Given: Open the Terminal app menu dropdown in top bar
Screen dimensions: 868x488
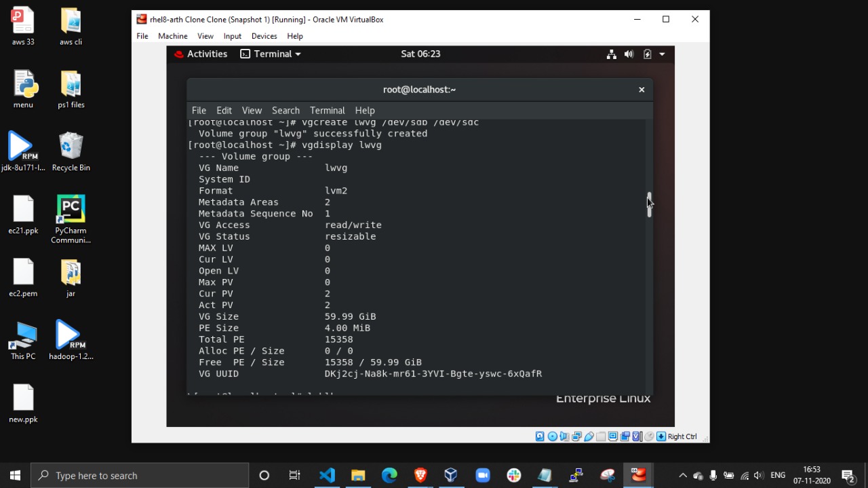Looking at the screenshot, I should click(271, 54).
